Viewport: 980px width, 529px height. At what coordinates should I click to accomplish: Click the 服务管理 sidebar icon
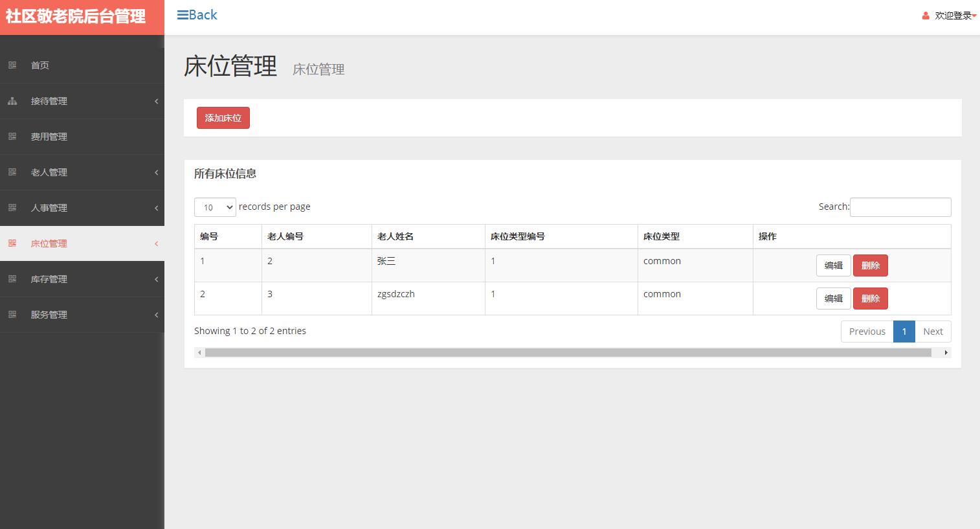[x=12, y=315]
